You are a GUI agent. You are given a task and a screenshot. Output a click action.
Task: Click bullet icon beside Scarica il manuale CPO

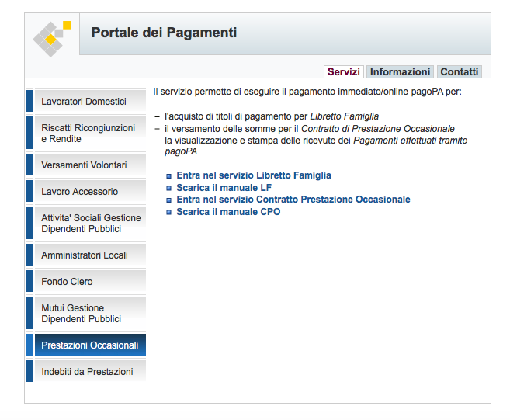coord(168,212)
